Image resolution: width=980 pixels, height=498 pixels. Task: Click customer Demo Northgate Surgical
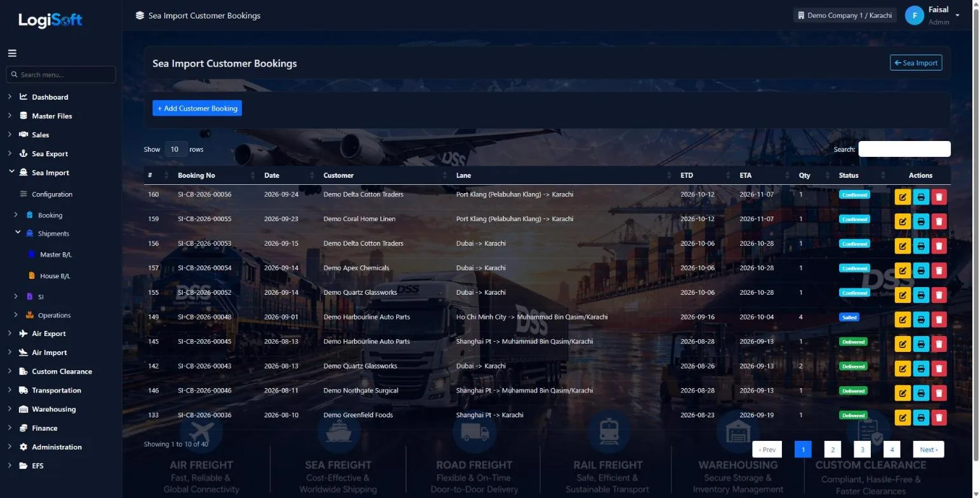[x=361, y=391]
